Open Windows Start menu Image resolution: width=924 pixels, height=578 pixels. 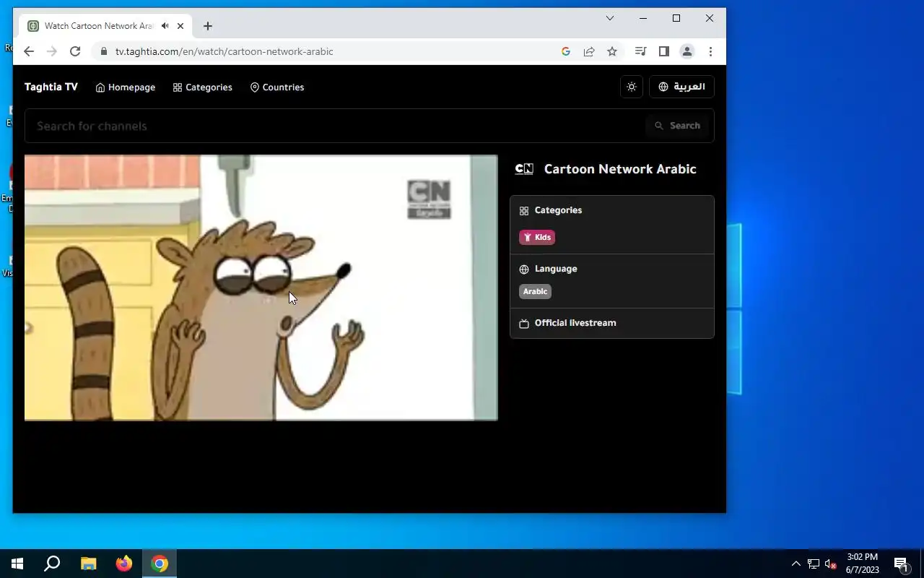pos(17,564)
